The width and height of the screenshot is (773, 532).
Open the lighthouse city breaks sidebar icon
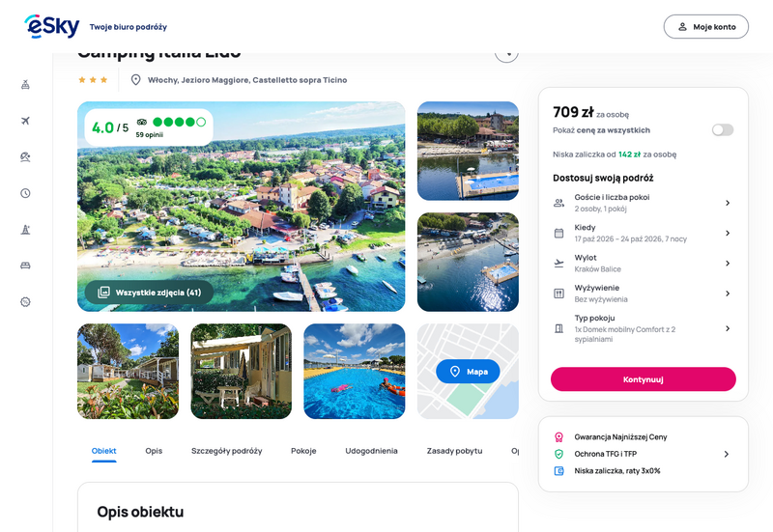26,230
